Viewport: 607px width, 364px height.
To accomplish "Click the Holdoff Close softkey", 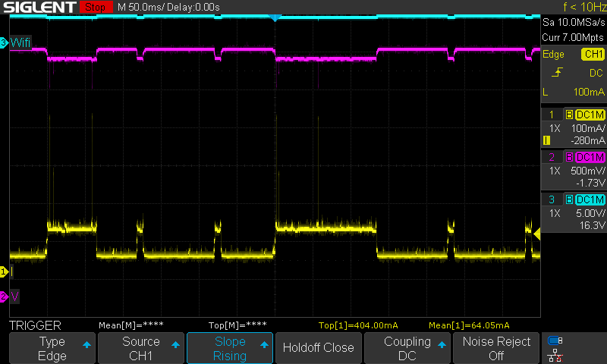I will point(318,348).
